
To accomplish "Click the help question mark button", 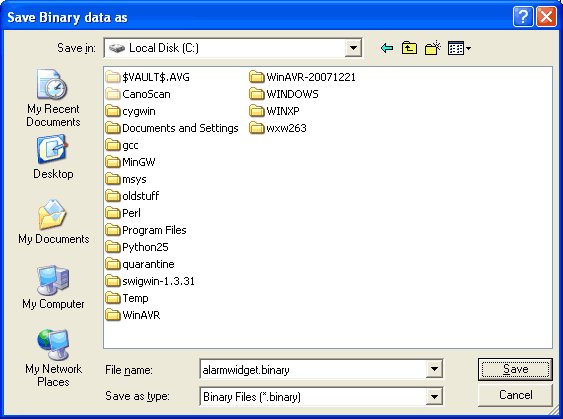I will point(523,17).
